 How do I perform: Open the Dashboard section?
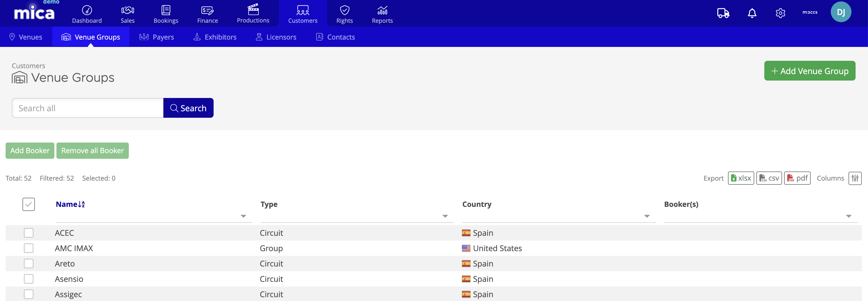pyautogui.click(x=87, y=14)
